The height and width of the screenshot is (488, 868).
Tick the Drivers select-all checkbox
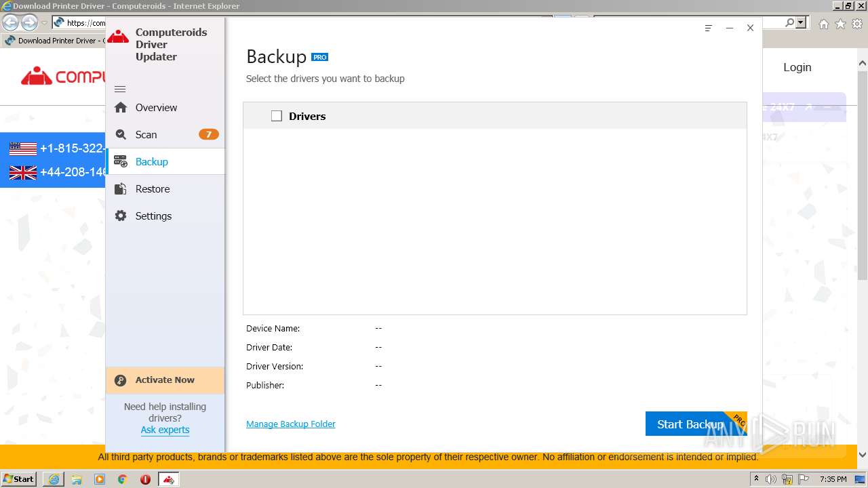[277, 116]
